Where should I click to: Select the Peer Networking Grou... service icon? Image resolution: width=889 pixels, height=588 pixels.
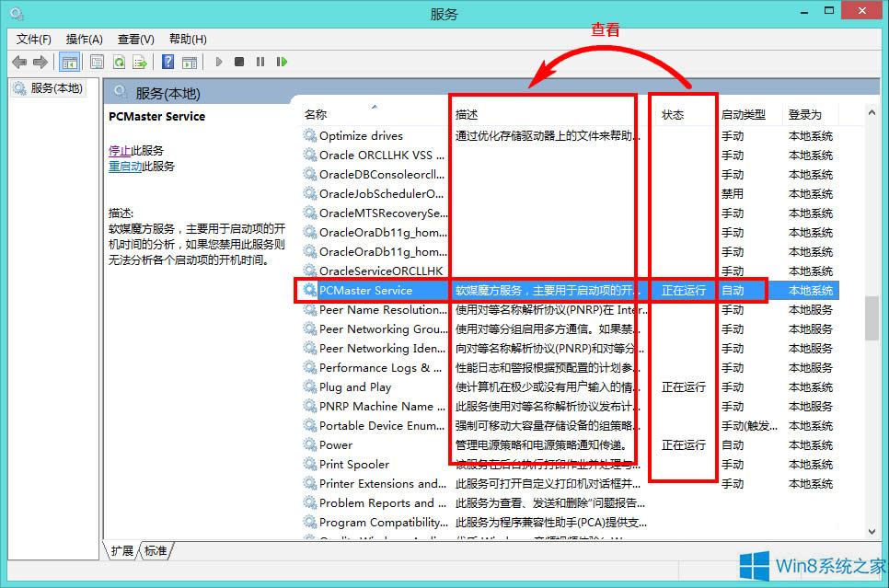point(309,329)
